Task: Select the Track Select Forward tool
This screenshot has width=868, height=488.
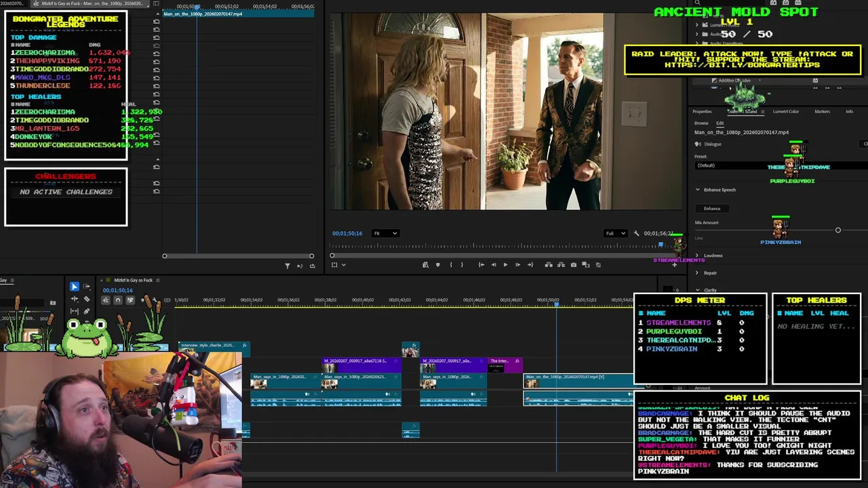Action: click(87, 287)
